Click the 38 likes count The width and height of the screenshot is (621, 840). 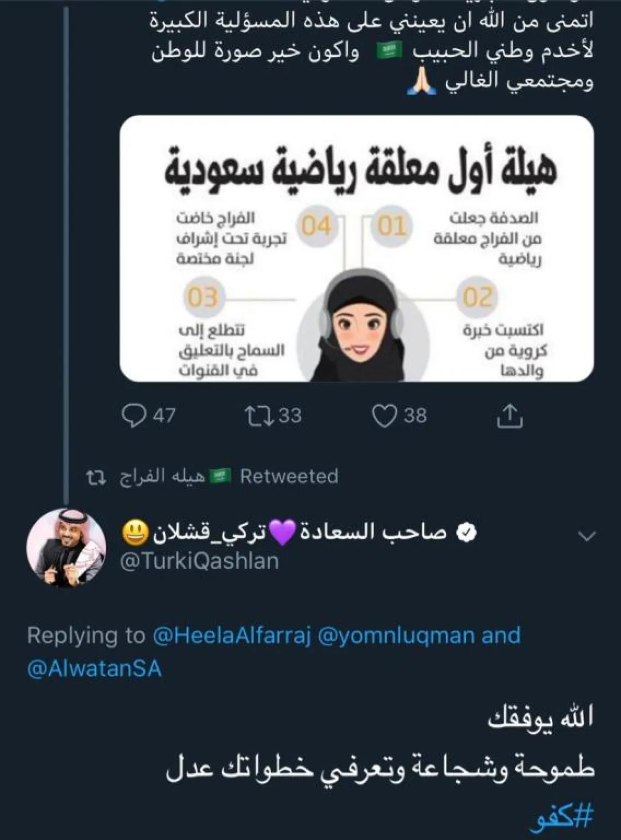coord(416,416)
